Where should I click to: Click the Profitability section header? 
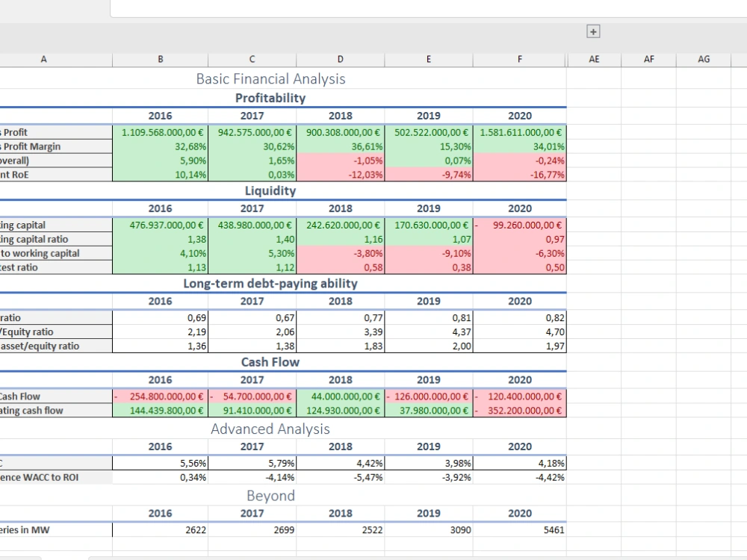click(270, 98)
